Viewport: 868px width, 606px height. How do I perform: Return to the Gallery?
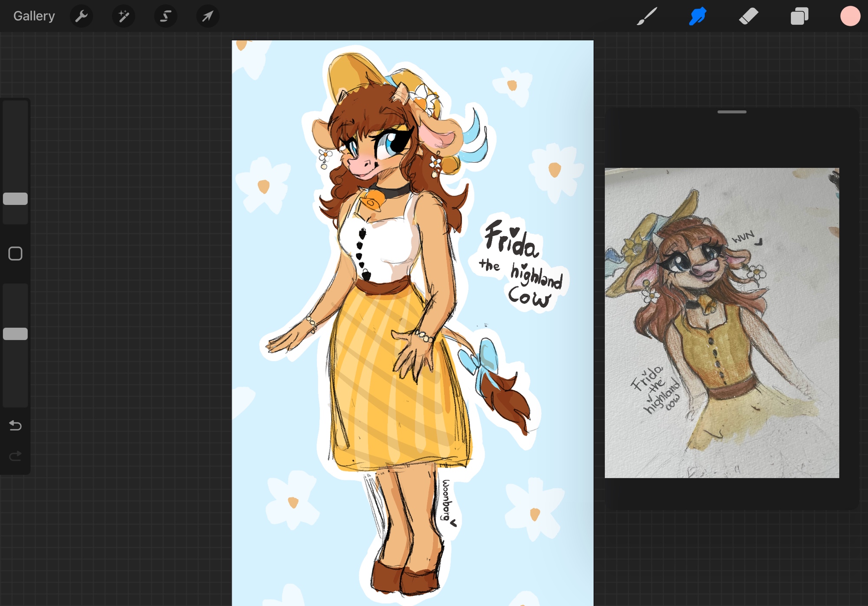tap(34, 16)
